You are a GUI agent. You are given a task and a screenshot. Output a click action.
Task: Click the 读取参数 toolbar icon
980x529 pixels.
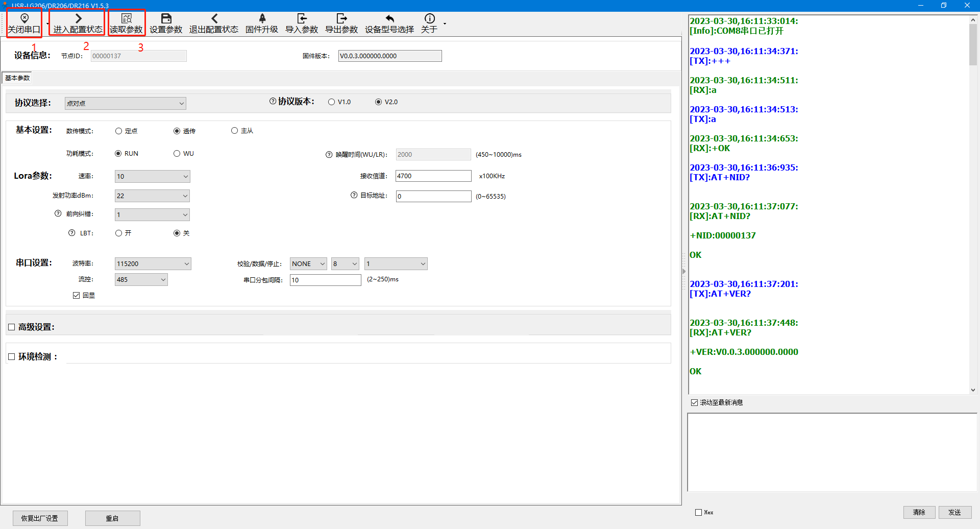point(126,24)
